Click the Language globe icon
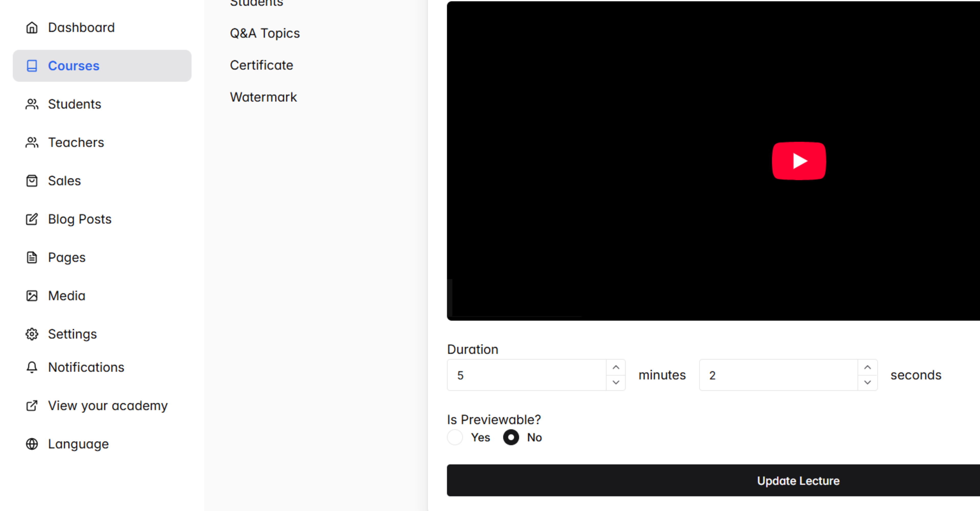980x511 pixels. (x=32, y=444)
